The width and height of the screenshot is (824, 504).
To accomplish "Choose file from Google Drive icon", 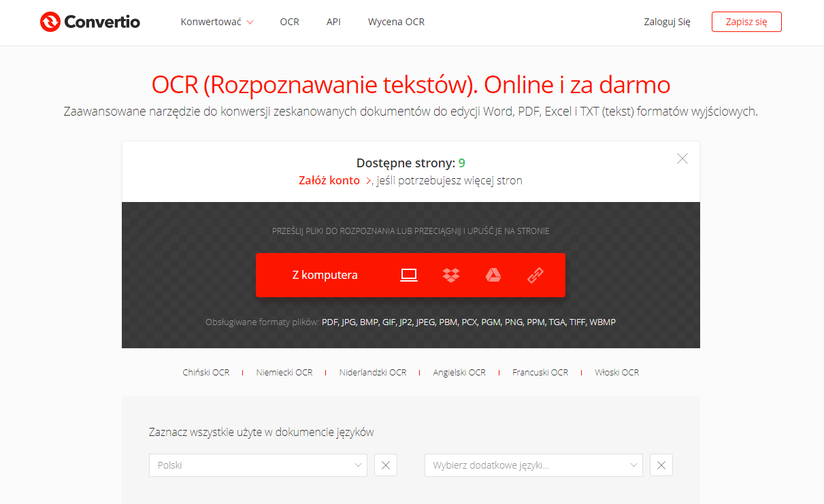I will [x=493, y=275].
